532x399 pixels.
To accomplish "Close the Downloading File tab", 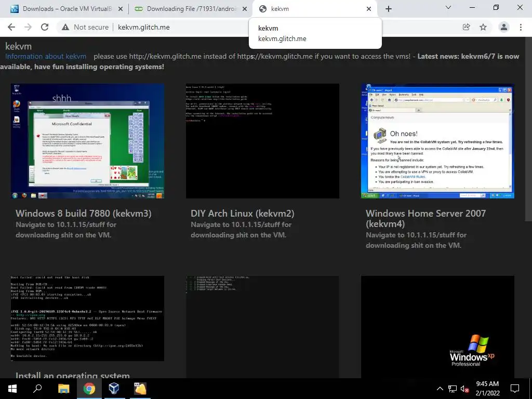I will pyautogui.click(x=245, y=9).
